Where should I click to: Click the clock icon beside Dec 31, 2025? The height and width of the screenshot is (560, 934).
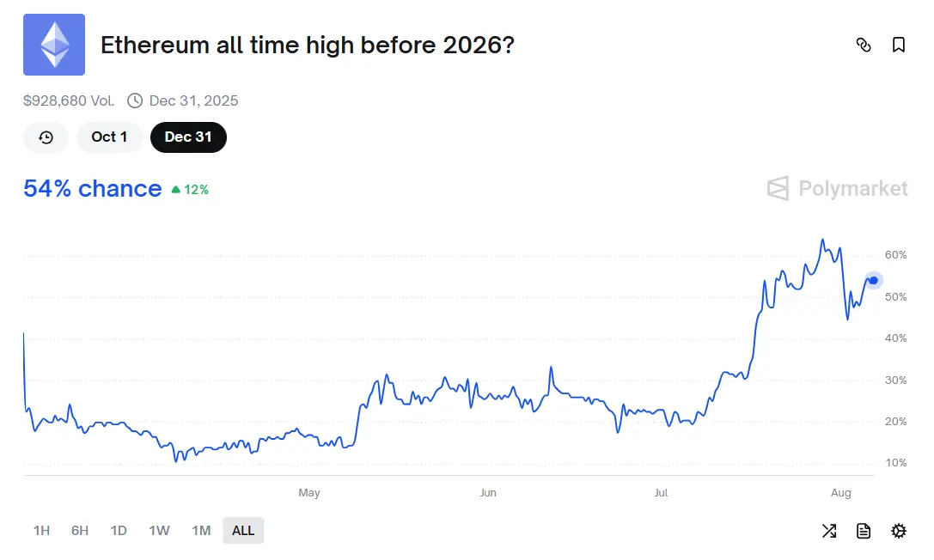135,100
